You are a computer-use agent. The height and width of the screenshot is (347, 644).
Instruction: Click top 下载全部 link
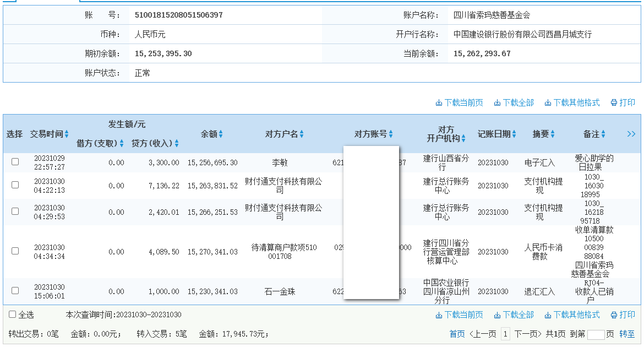[514, 103]
